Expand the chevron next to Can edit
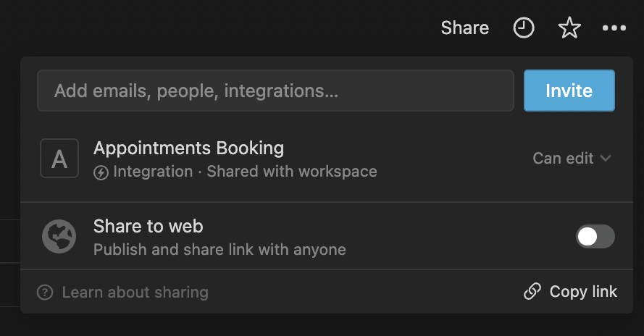 (606, 158)
